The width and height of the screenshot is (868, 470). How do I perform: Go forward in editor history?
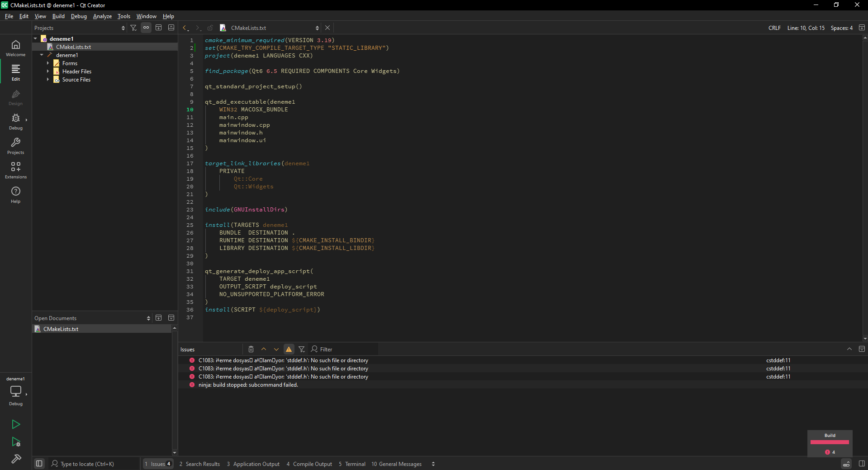(198, 28)
